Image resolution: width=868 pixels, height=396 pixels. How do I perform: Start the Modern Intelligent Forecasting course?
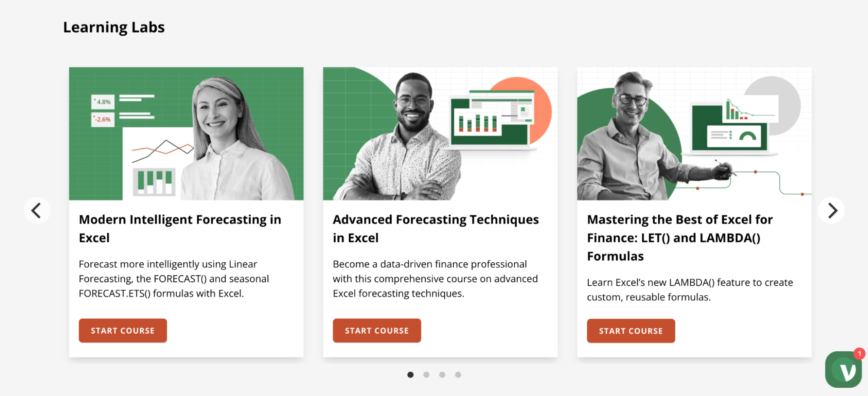coord(122,330)
